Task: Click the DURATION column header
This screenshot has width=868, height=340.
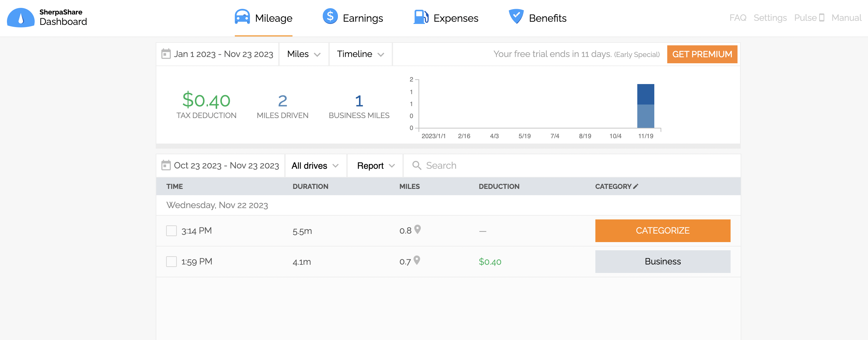Action: (x=310, y=186)
